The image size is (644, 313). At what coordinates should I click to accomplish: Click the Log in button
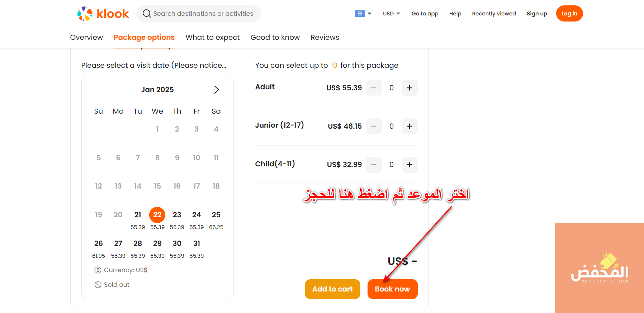click(x=569, y=14)
